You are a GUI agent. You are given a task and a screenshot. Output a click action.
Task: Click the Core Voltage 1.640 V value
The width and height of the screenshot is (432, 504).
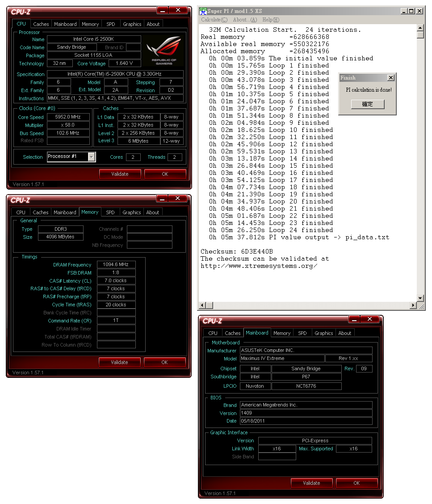point(125,64)
